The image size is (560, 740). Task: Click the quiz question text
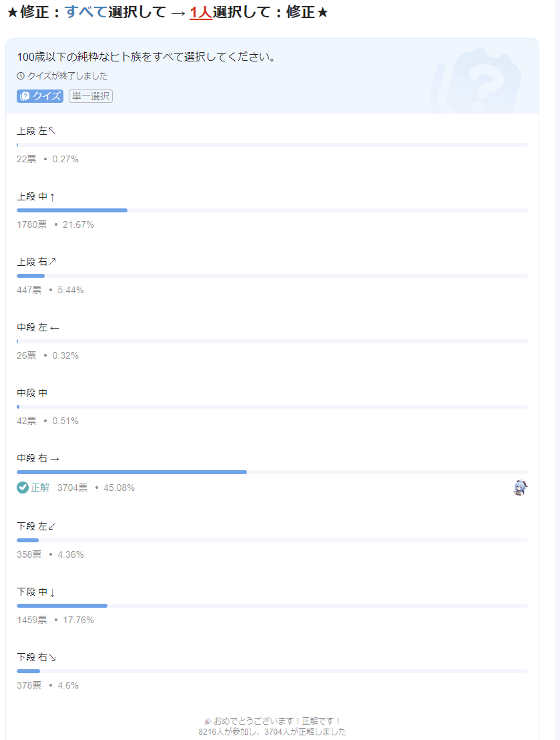146,57
